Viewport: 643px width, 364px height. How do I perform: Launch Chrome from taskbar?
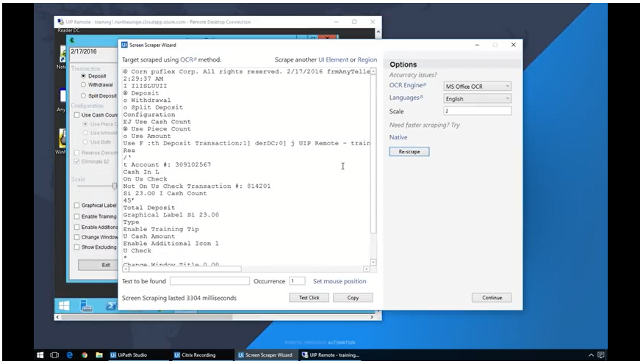click(85, 355)
